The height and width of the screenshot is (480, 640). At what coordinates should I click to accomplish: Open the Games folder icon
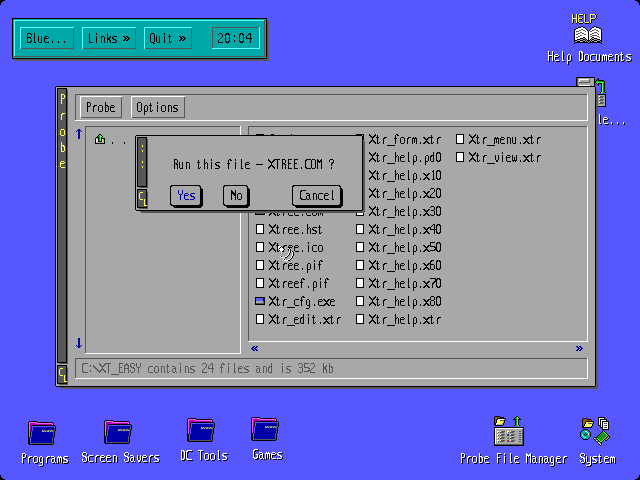[265, 429]
